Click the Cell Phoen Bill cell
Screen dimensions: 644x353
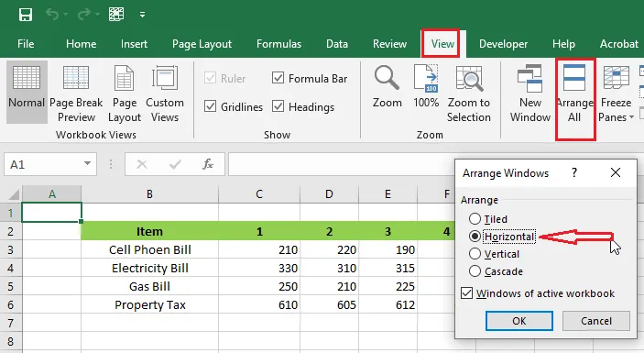click(149, 250)
